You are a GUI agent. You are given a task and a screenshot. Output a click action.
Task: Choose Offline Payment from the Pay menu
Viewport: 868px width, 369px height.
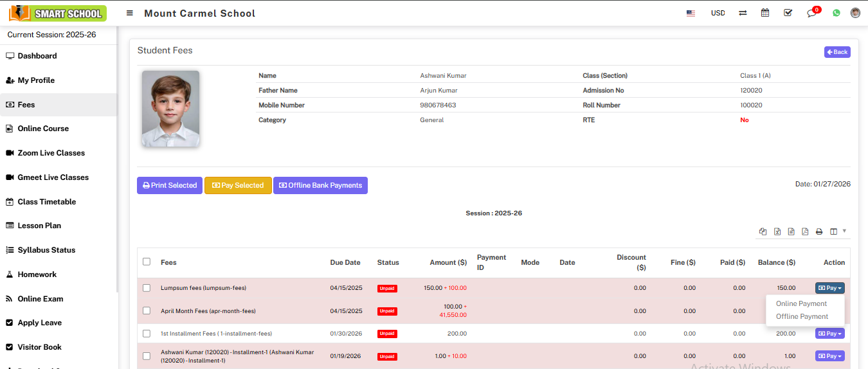point(802,316)
